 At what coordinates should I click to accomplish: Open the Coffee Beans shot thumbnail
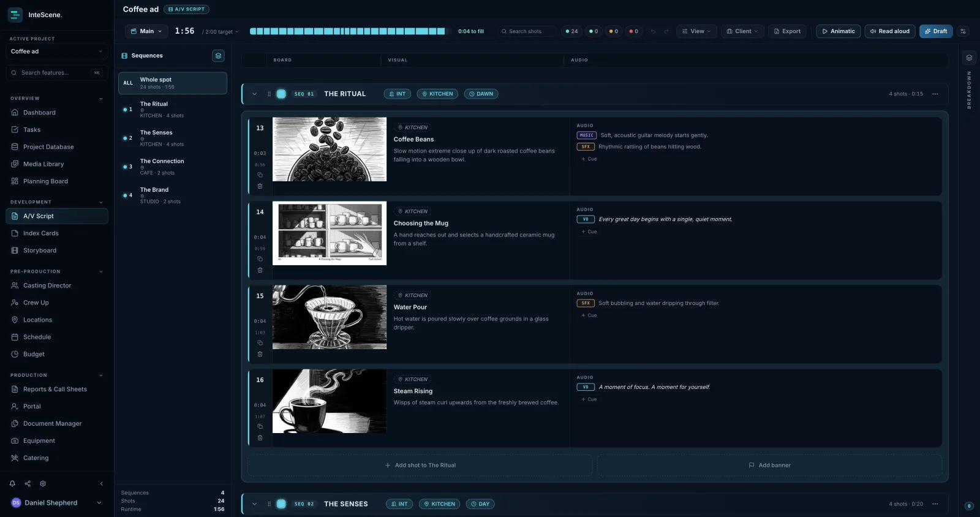tap(330, 149)
